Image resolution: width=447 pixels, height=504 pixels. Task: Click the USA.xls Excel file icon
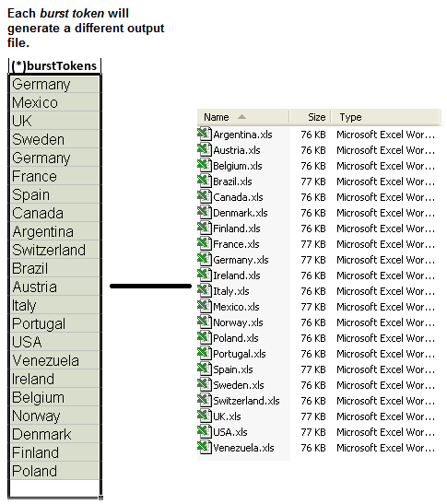205,432
